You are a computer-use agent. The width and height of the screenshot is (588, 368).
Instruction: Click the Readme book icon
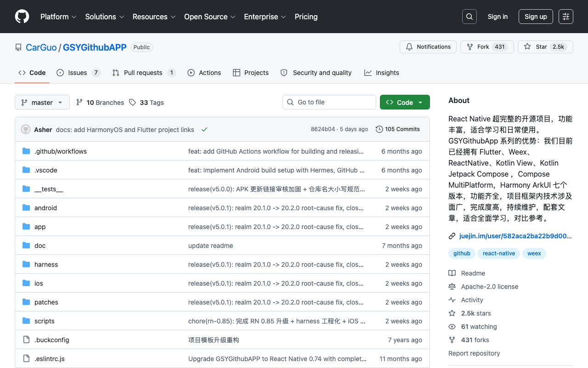click(x=452, y=273)
